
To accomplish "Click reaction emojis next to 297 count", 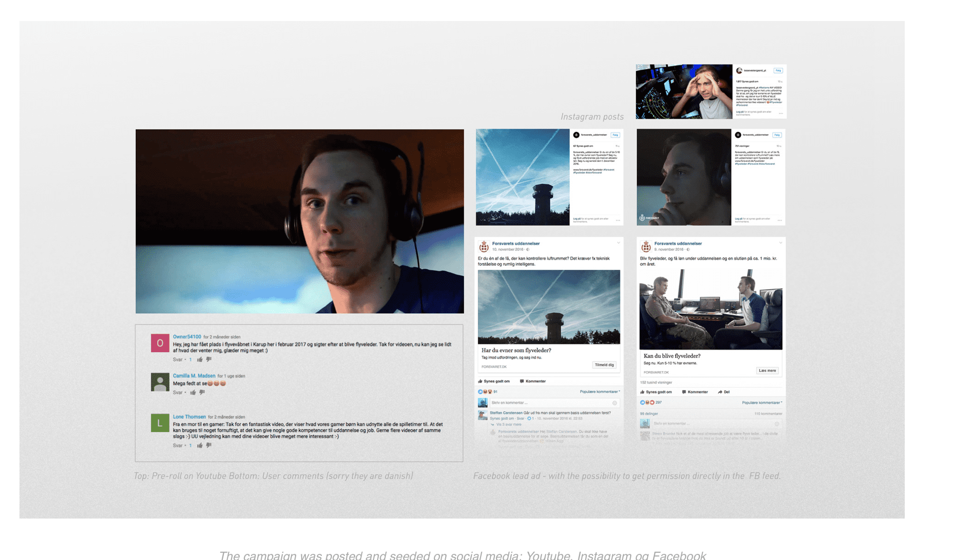I will 647,402.
